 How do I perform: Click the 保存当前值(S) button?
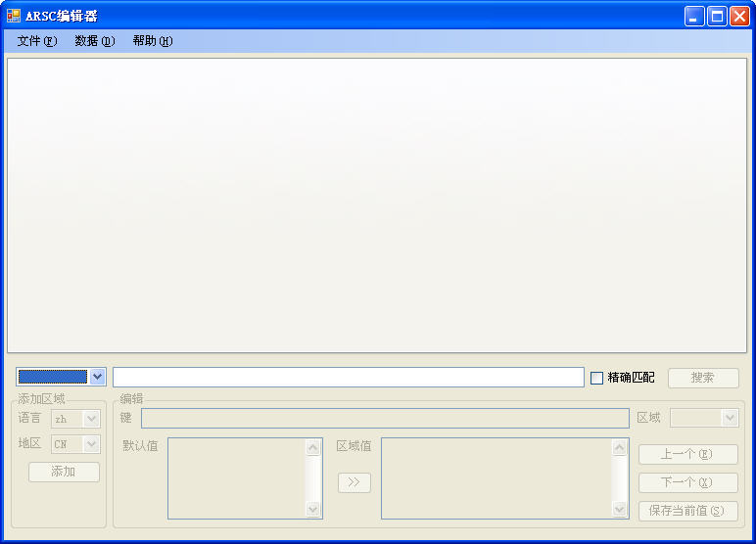click(x=688, y=511)
